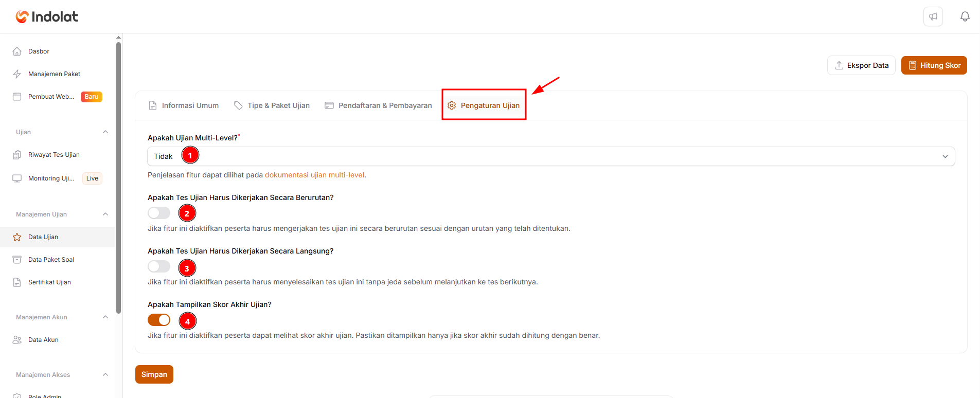This screenshot has width=980, height=398.
Task: Click the Informasi Umum document icon
Action: coord(153,105)
